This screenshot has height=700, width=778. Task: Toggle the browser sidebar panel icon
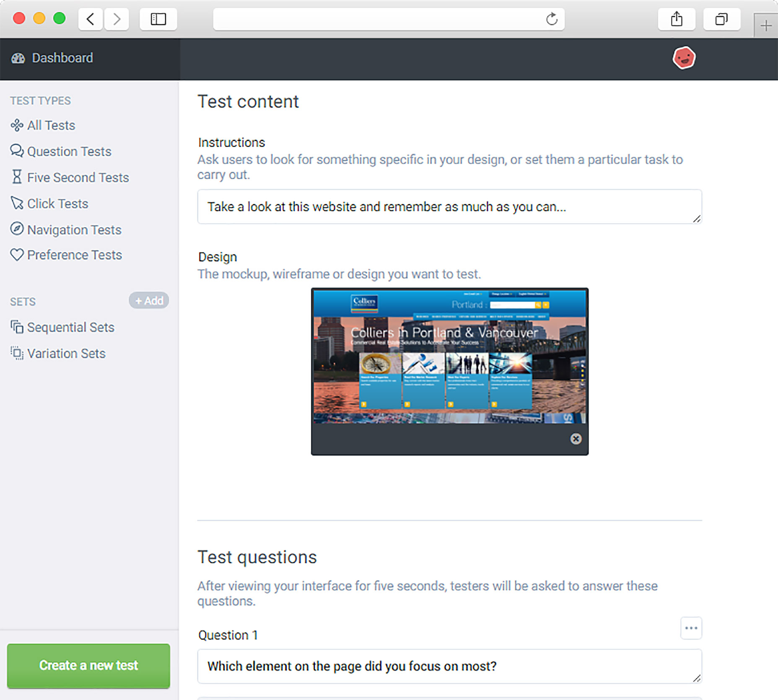158,19
